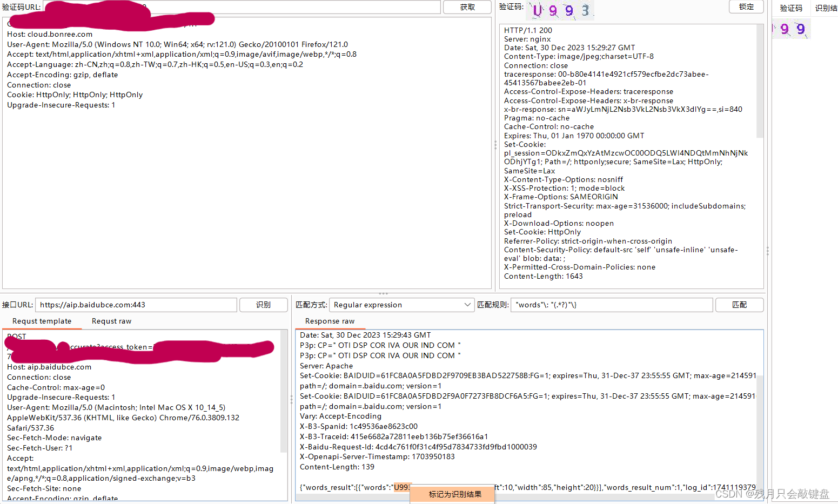Image resolution: width=838 pixels, height=504 pixels.
Task: Click the 'Cache-Control: max-age=0' template line
Action: tap(56, 387)
